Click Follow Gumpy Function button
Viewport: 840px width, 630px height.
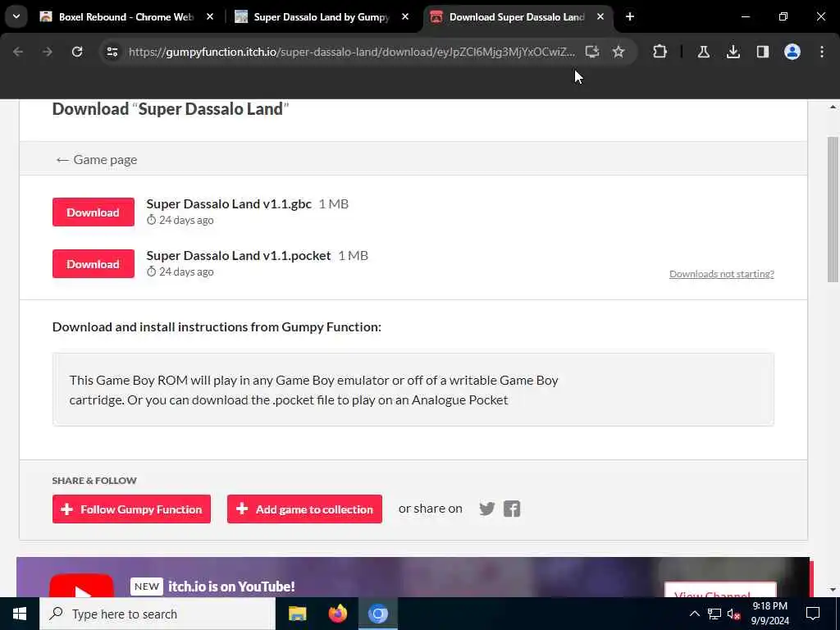coord(131,509)
